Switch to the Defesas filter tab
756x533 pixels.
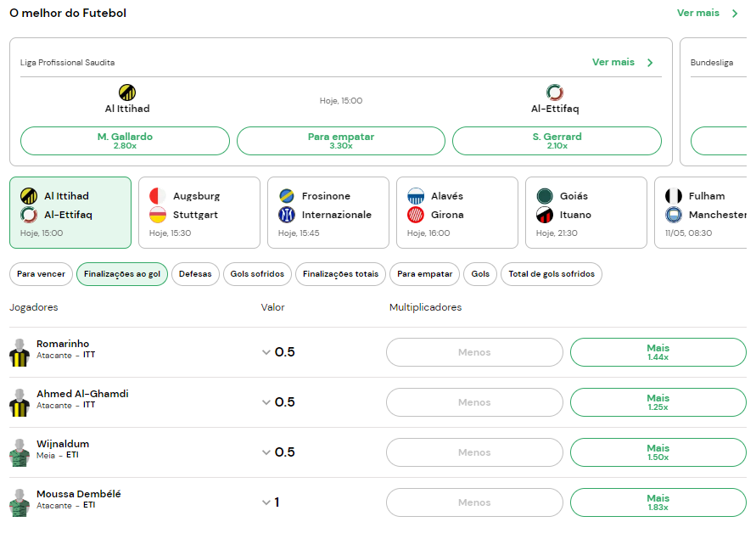point(195,274)
